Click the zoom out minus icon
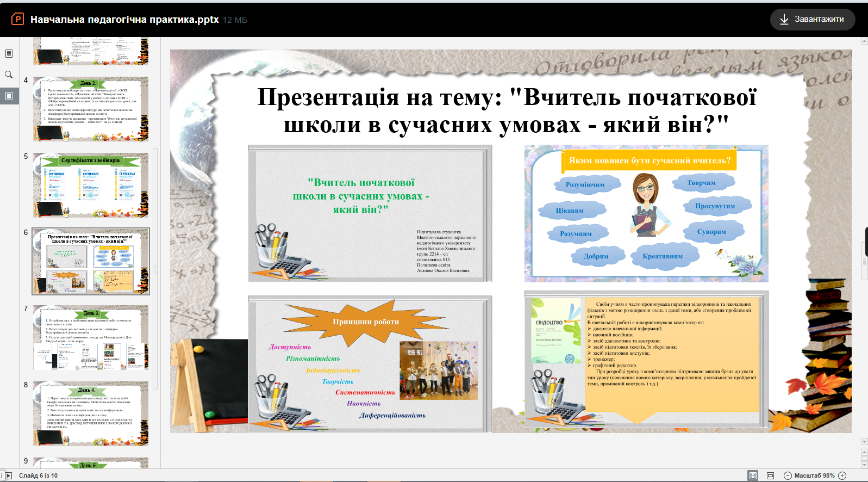Viewport: 868px width, 482px height. click(788, 475)
